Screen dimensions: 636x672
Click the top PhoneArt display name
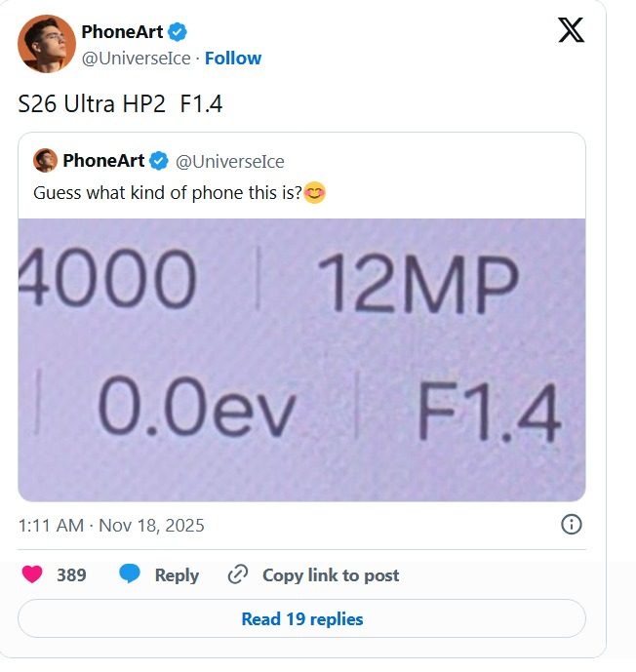(121, 32)
